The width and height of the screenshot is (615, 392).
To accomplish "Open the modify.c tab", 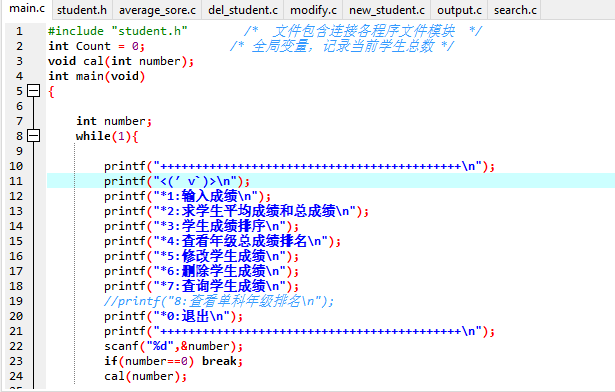I will tap(313, 10).
